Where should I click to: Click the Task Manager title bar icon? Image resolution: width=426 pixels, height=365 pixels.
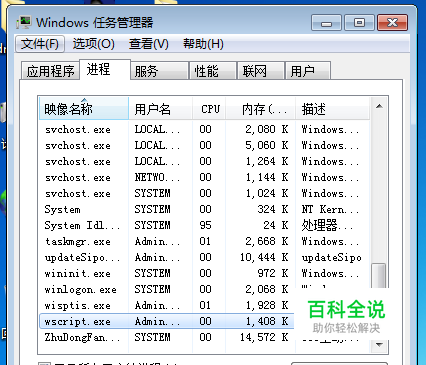(24, 22)
